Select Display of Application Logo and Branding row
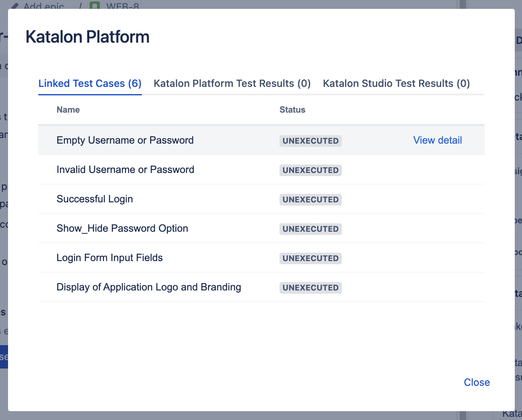522x420 pixels. pyautogui.click(x=261, y=287)
